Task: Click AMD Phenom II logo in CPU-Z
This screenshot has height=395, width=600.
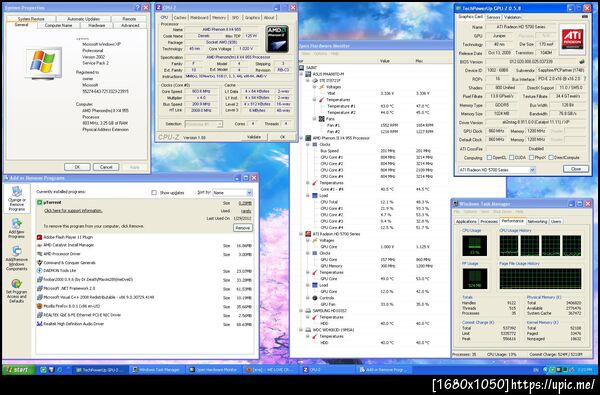Action: (277, 39)
